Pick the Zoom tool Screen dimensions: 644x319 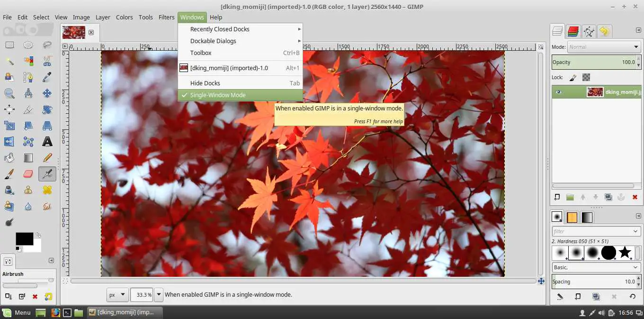9,93
